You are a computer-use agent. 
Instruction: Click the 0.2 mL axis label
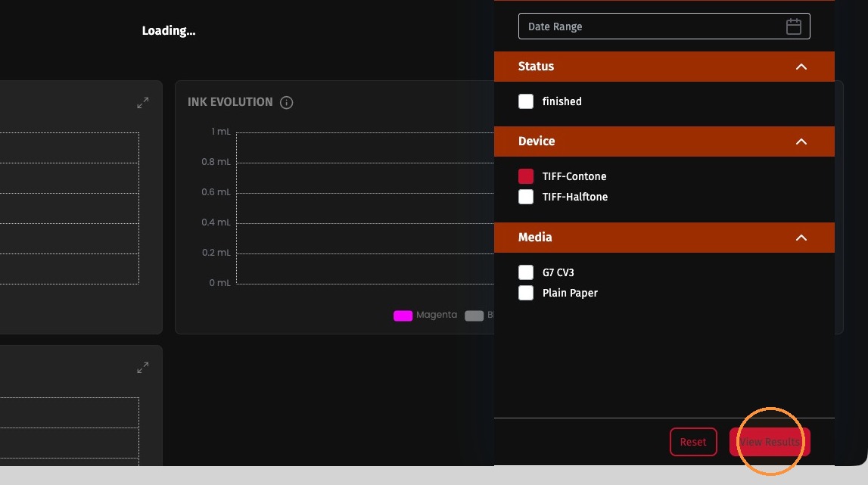(216, 253)
